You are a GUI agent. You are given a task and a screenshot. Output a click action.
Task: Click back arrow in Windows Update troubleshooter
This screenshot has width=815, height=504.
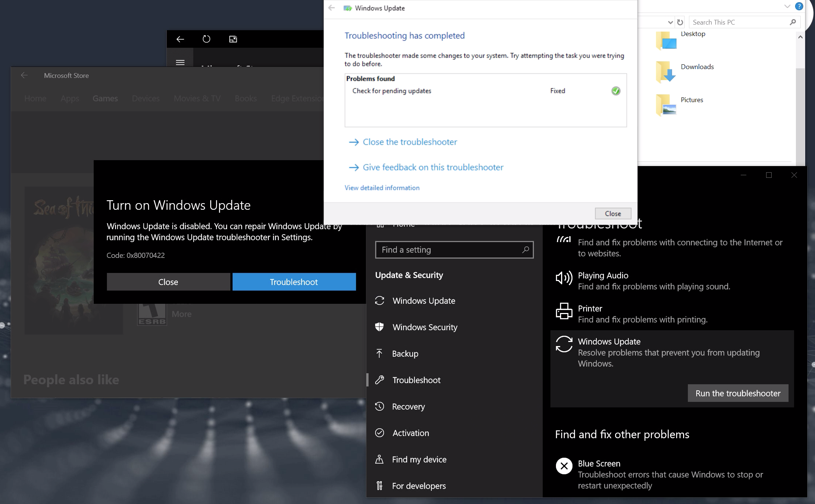click(331, 8)
